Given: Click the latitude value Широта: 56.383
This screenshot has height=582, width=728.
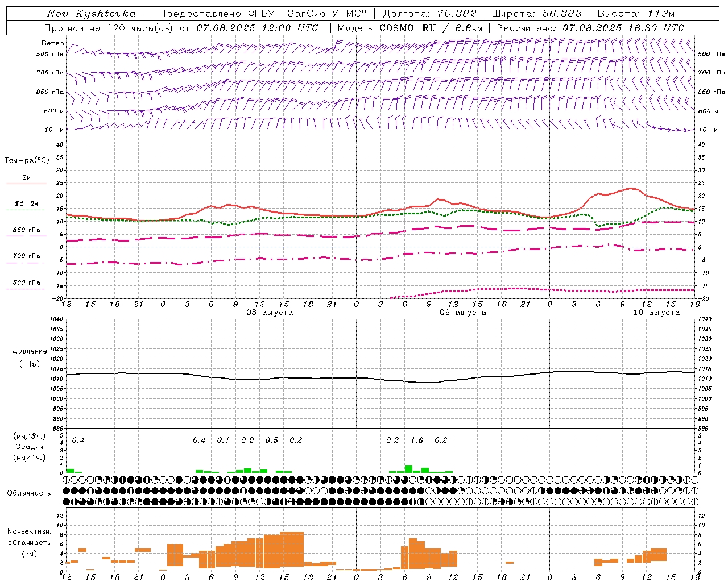Looking at the screenshot, I should pos(537,14).
